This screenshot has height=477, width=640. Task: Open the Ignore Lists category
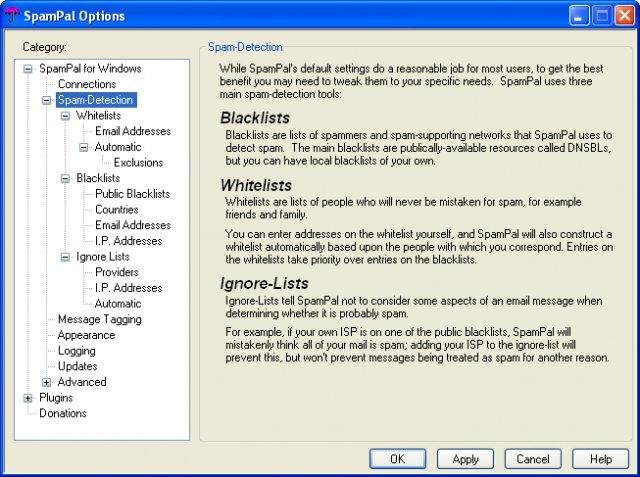[x=103, y=257]
